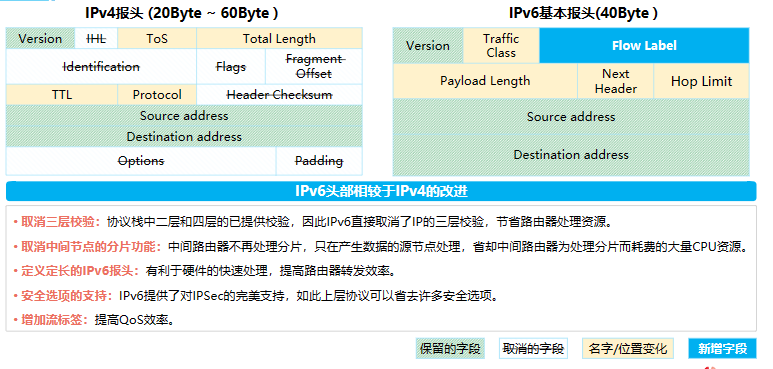The height and width of the screenshot is (369, 773).
Task: Click the Flags field in the IPv4 header
Action: tap(231, 67)
